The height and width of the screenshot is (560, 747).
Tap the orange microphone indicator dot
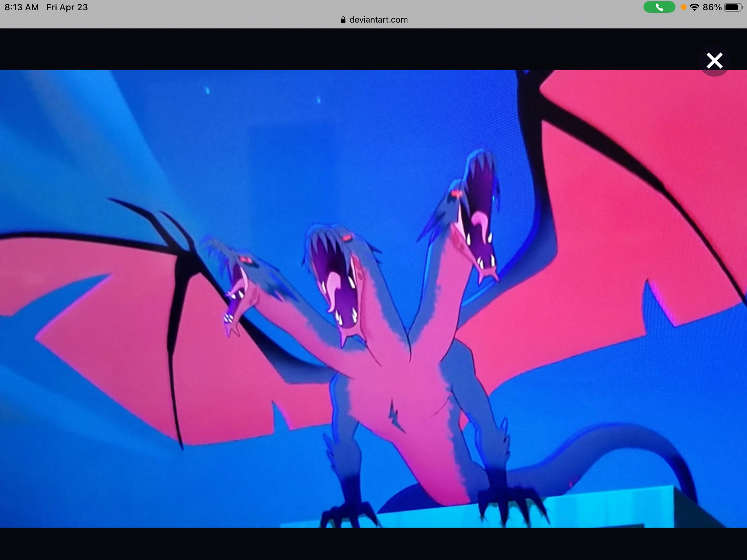click(x=684, y=7)
